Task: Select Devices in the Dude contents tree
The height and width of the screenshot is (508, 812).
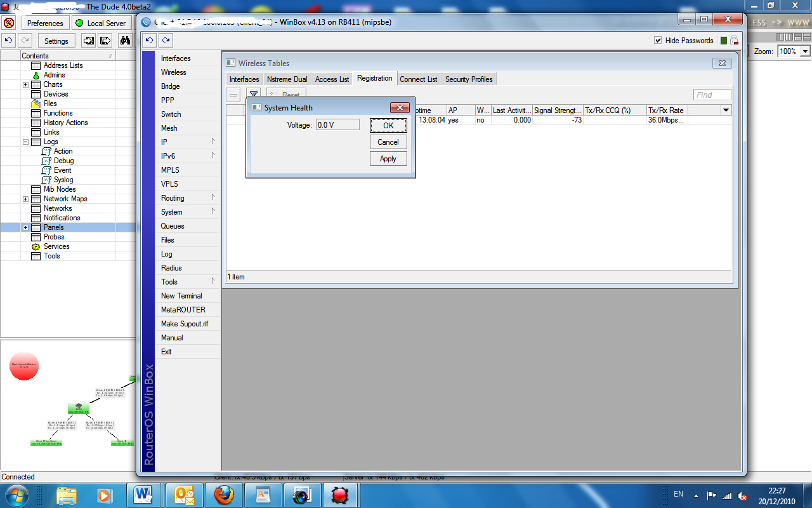Action: [x=50, y=94]
